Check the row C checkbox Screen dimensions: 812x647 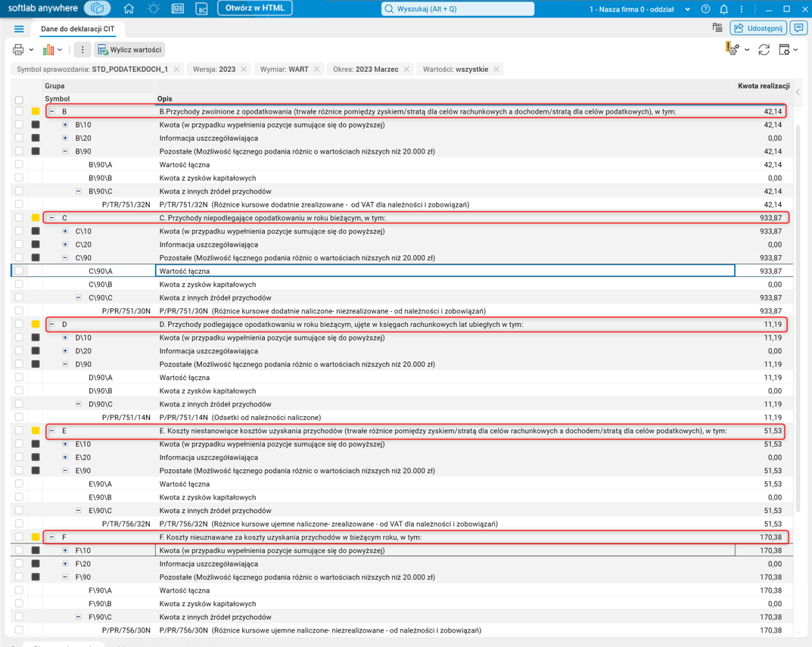[19, 218]
